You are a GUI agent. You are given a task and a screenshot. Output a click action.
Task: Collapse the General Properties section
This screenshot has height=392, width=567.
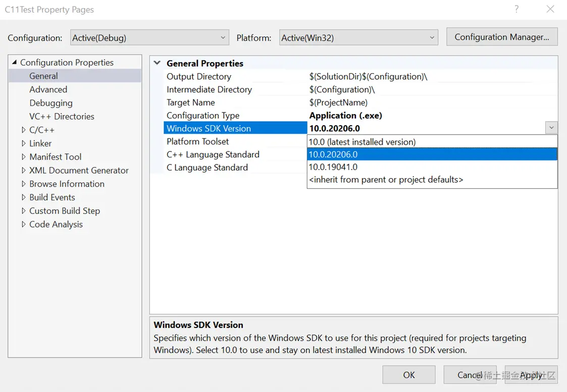(x=157, y=64)
